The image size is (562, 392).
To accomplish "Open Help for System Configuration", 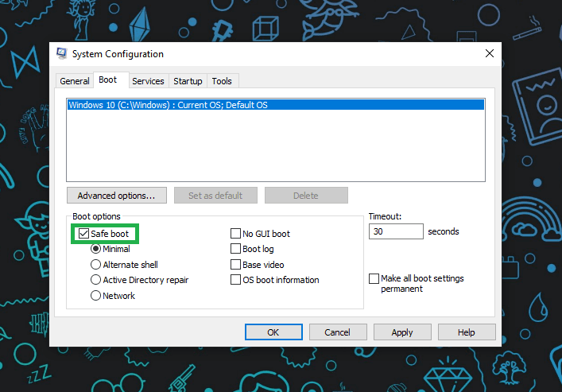I will 467,332.
